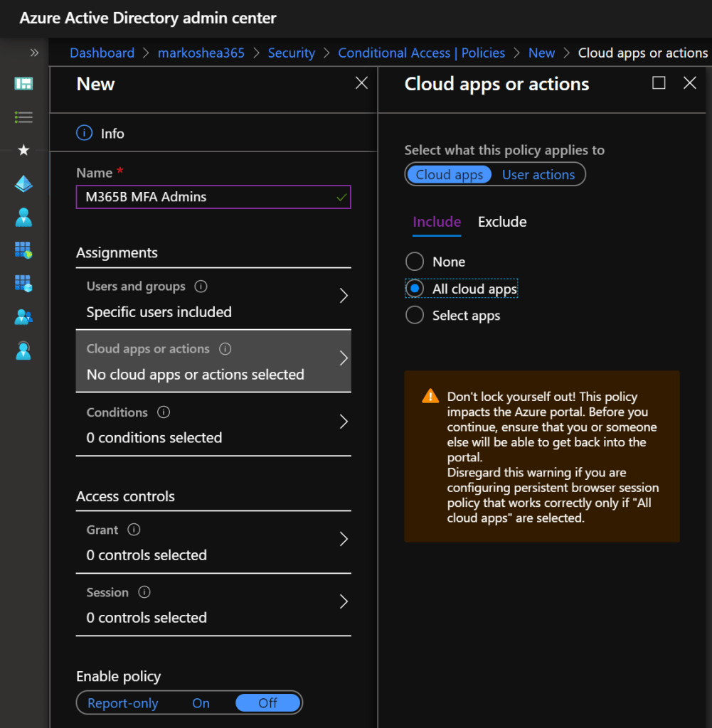
Task: Open the Users icon in sidebar
Action: pos(23,218)
